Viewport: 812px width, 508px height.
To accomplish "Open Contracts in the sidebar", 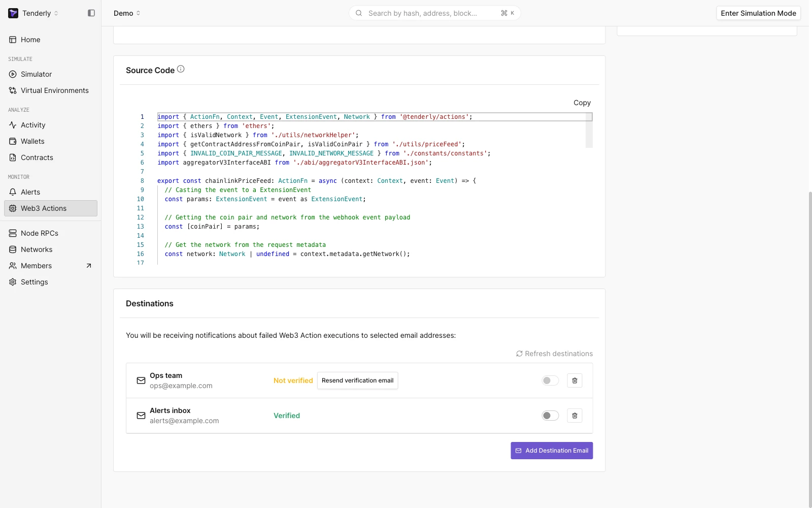I will pyautogui.click(x=50, y=157).
